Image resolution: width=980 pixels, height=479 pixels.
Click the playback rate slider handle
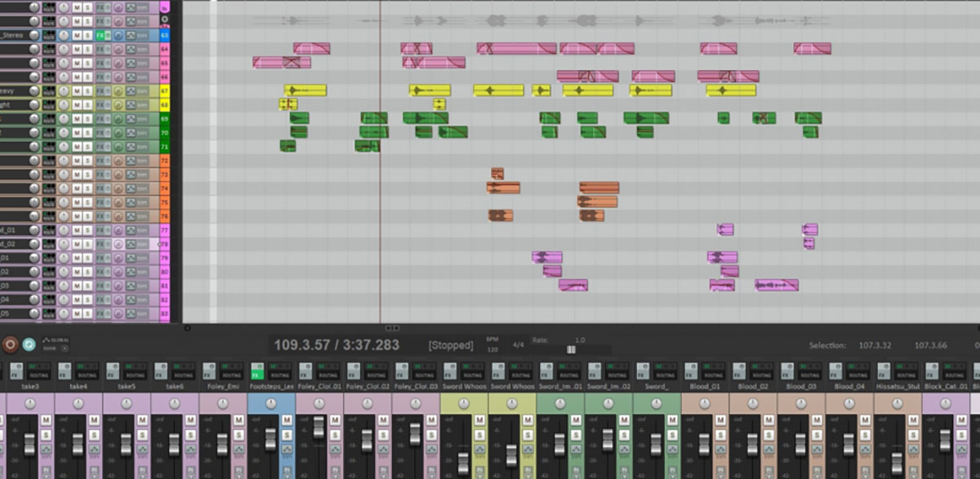click(x=571, y=349)
